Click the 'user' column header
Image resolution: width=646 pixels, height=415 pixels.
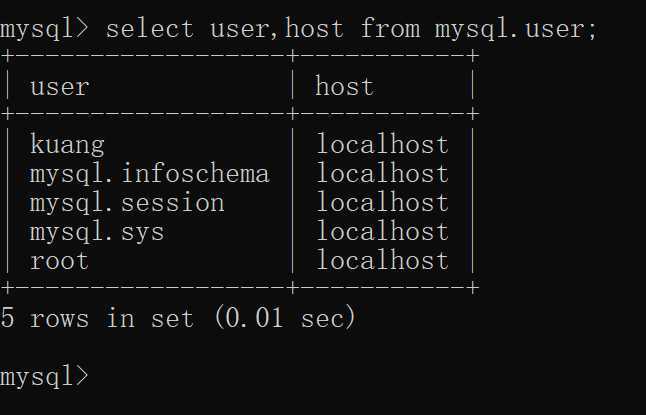tap(59, 87)
